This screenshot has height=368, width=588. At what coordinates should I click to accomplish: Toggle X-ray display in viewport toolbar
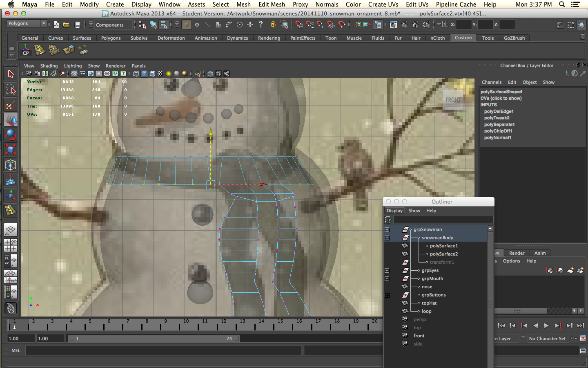(x=210, y=74)
